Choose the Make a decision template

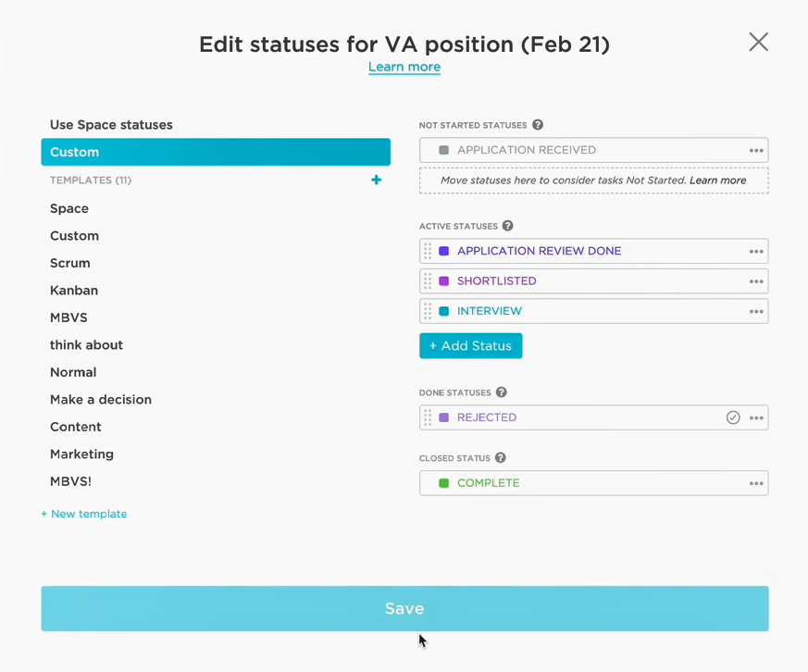[101, 399]
